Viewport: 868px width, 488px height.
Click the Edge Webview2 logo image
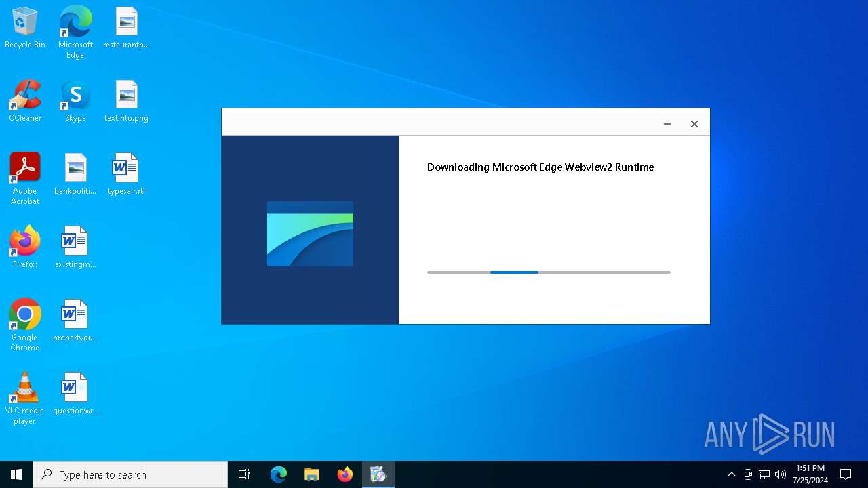(x=310, y=234)
